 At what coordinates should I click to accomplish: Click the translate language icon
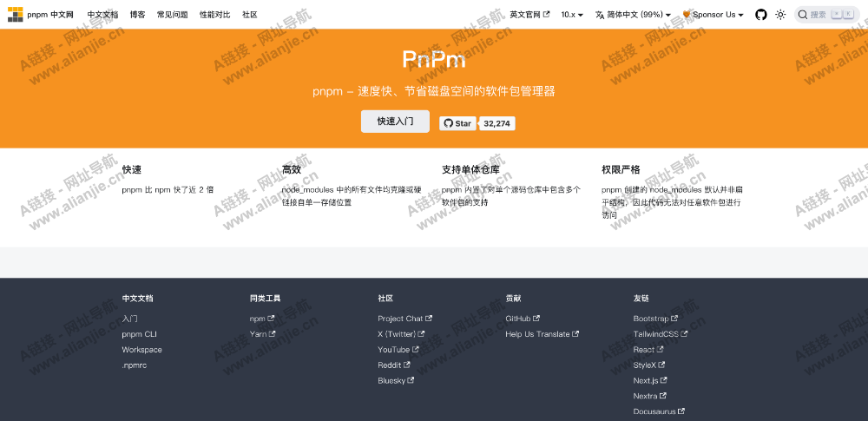[x=600, y=15]
